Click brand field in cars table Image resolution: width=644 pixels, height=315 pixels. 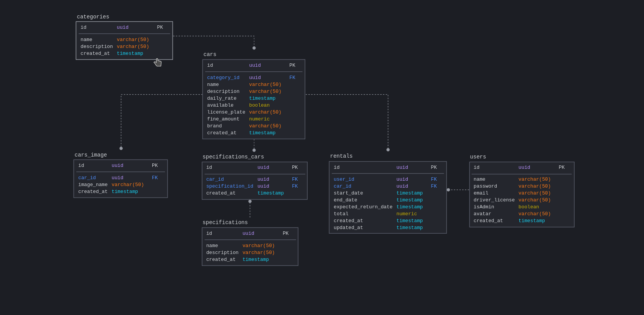click(214, 126)
